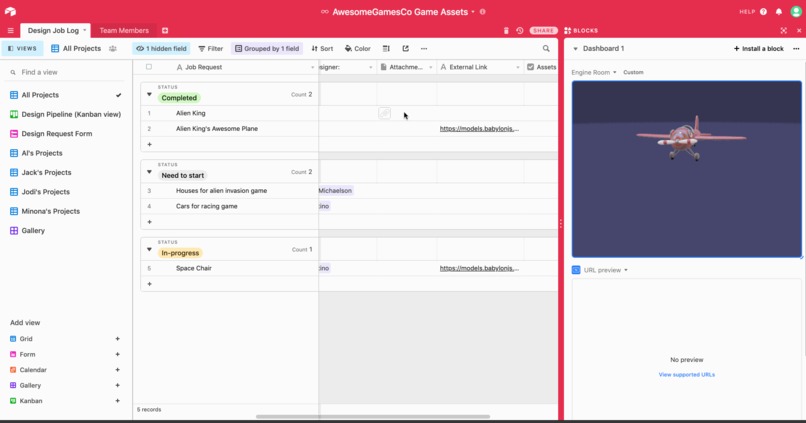Collapse the Completed group
Image resolution: width=806 pixels, height=423 pixels.
[149, 95]
